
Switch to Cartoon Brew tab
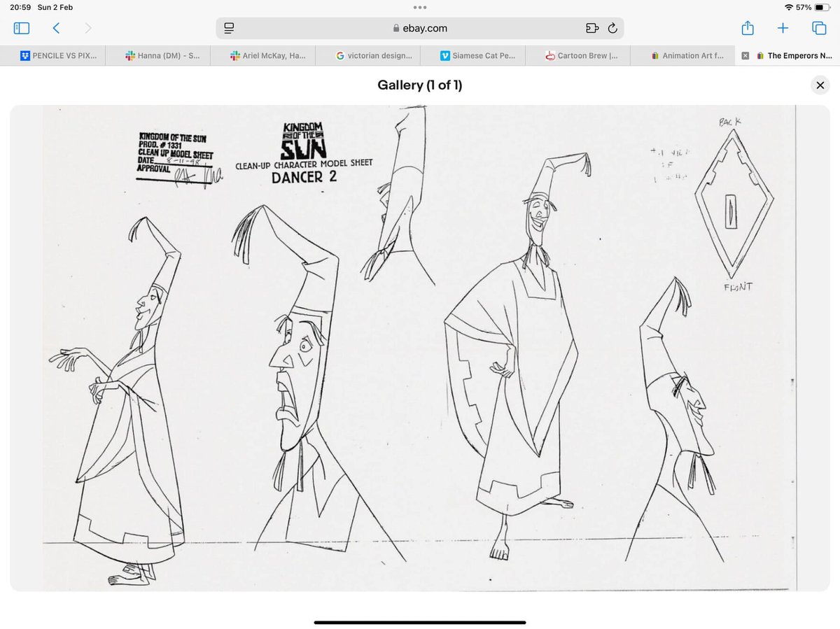point(577,56)
